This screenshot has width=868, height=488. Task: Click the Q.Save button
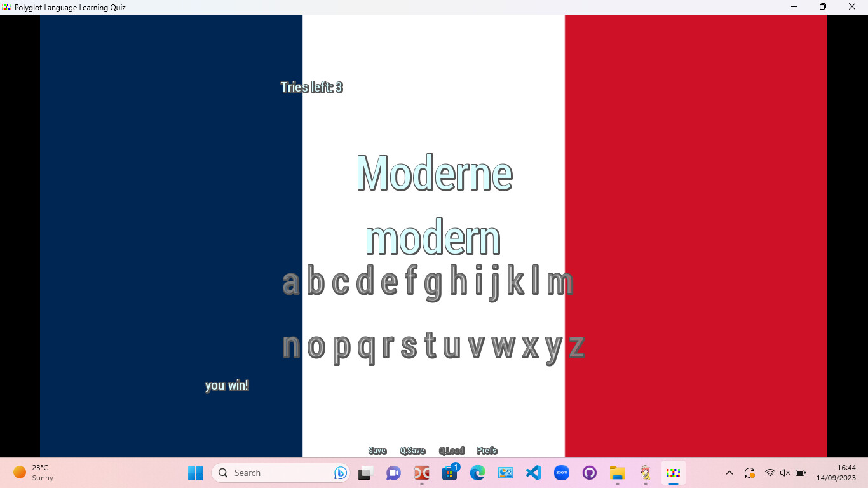tap(412, 450)
